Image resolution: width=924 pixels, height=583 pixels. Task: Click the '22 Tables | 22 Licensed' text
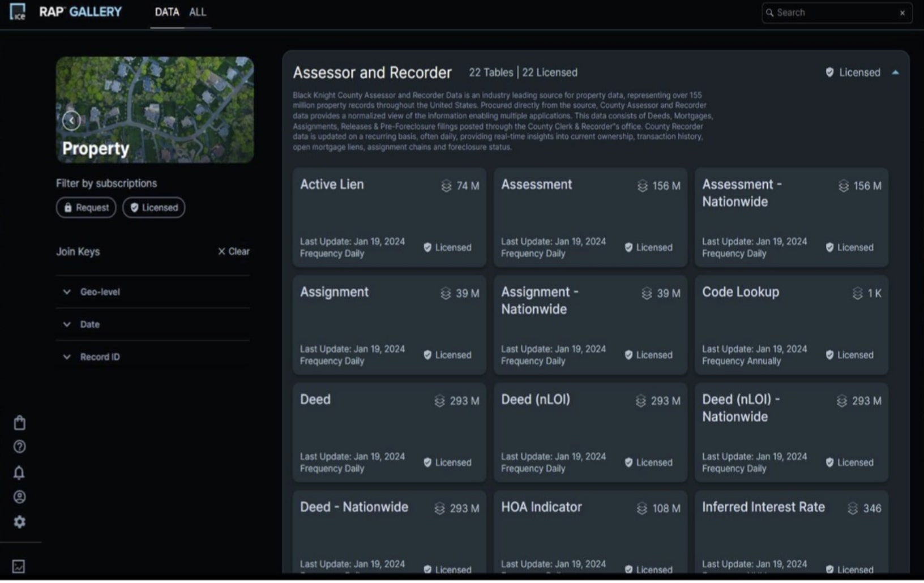pos(523,72)
